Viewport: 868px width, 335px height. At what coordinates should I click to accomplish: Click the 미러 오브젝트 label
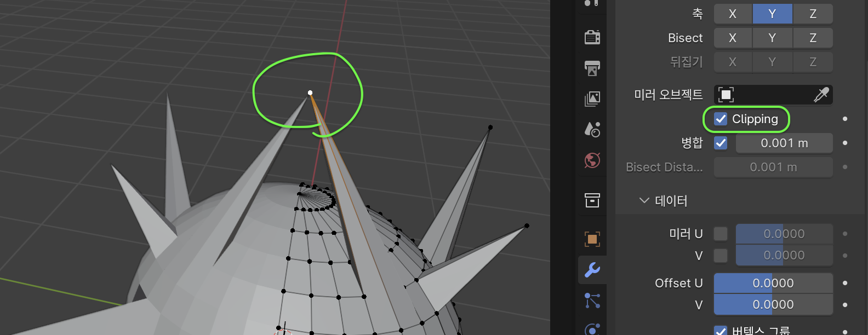point(669,95)
